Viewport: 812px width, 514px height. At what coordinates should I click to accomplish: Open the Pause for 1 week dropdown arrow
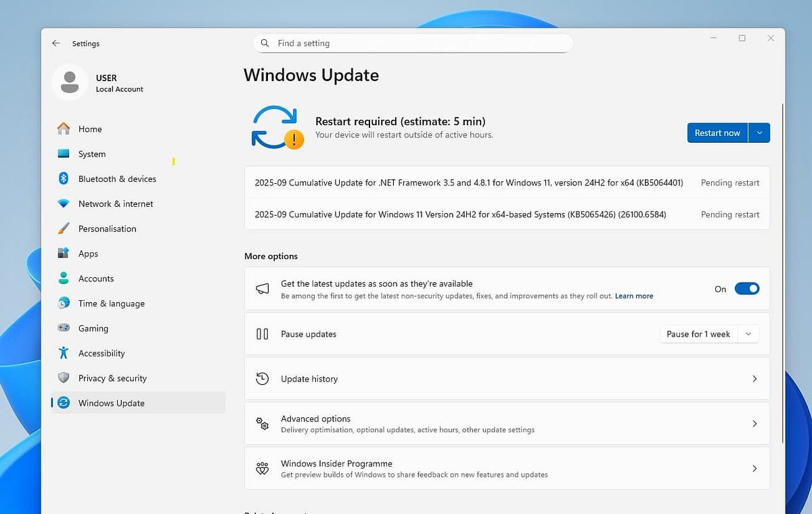tap(748, 334)
